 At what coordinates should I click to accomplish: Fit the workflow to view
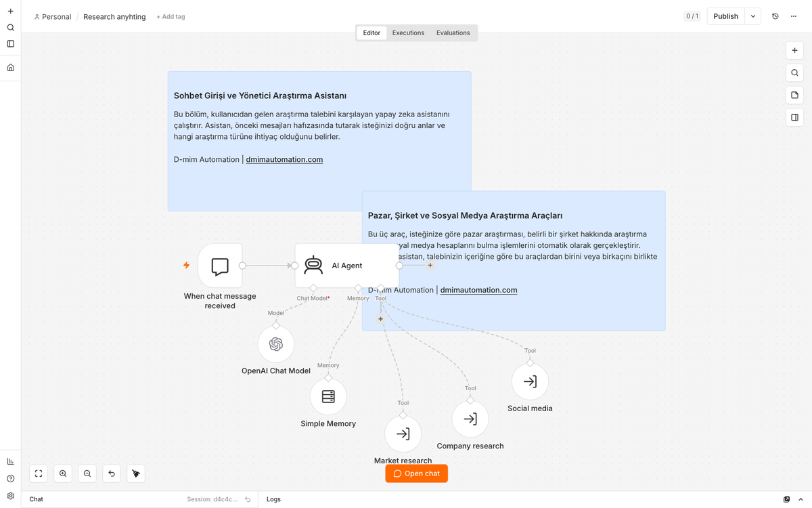[39, 473]
